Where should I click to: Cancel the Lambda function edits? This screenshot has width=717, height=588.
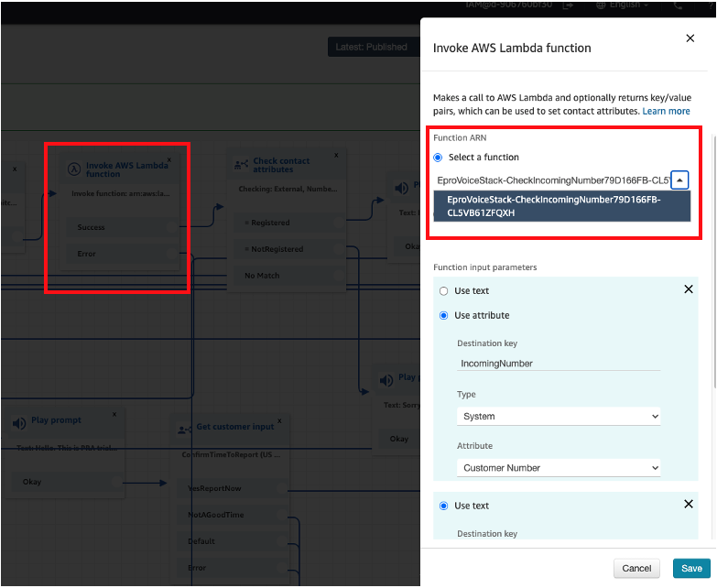636,569
